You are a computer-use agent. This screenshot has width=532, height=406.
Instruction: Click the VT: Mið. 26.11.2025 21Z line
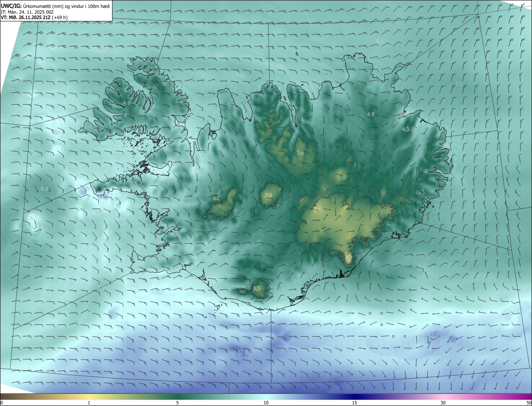tap(34, 17)
